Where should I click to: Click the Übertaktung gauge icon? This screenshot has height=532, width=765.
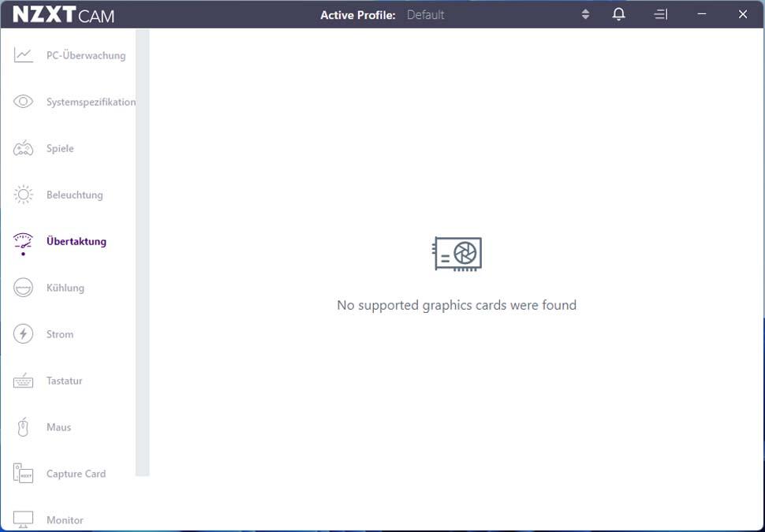pyautogui.click(x=23, y=241)
